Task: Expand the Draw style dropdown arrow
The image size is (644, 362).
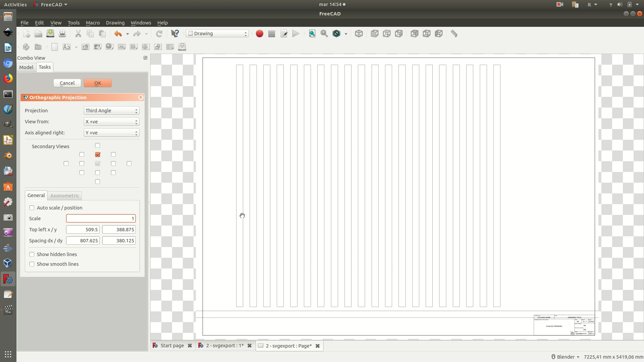Action: point(346,34)
